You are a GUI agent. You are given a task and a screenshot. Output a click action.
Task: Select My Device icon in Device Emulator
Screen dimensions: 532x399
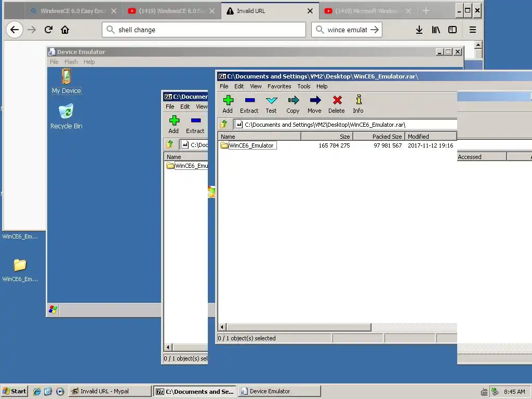[x=66, y=82]
